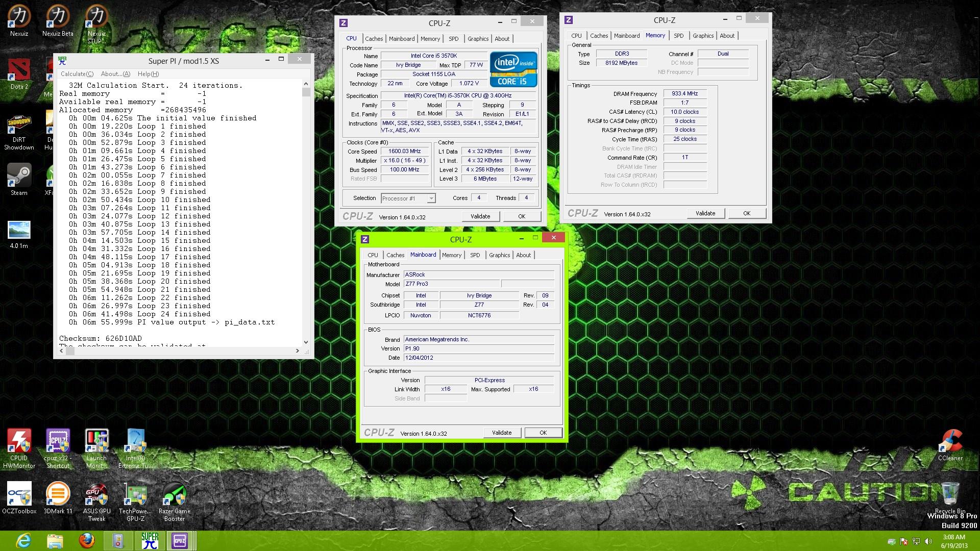Open Razer Game Booster from the desktop
Image resolution: width=980 pixels, height=551 pixels.
coord(174,502)
